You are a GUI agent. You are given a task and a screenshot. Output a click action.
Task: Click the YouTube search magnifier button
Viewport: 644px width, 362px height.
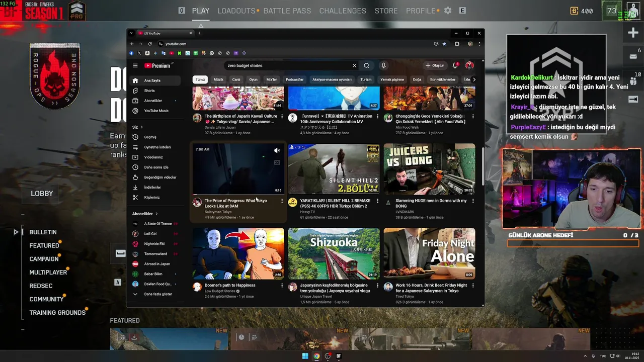[366, 65]
